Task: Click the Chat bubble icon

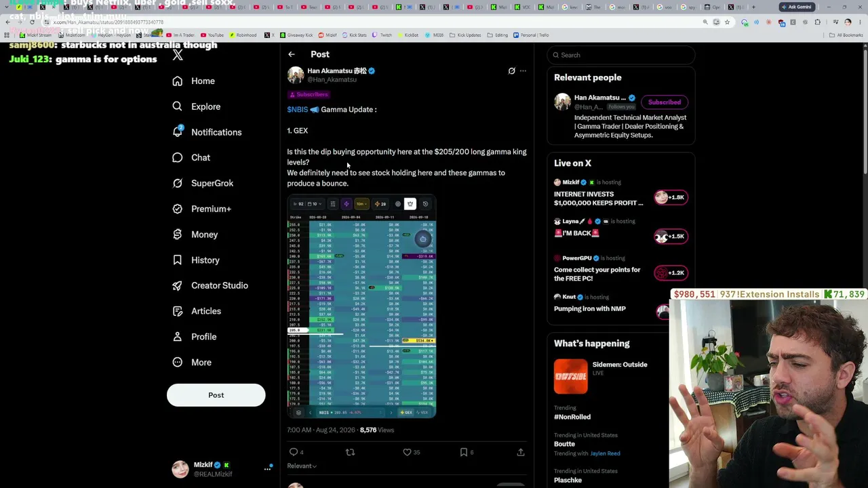Action: point(178,157)
